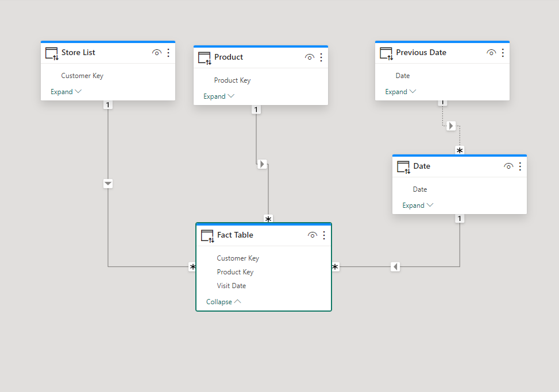Click the many marker right of Fact Table
The image size is (559, 392).
[335, 267]
